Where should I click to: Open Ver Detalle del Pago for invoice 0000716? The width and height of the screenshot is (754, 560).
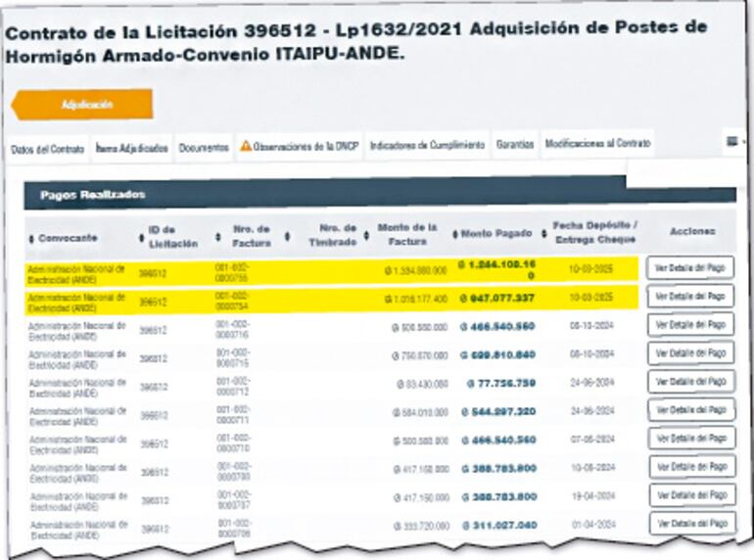[690, 324]
